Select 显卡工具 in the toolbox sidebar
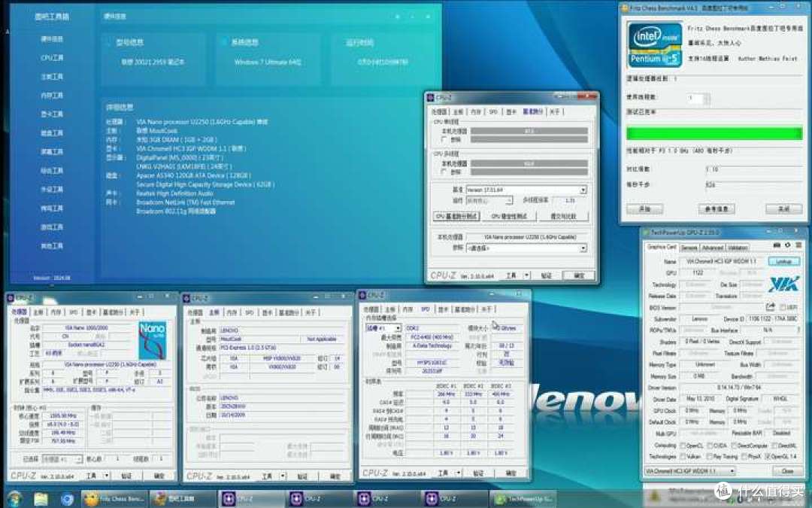The width and height of the screenshot is (812, 508). [x=52, y=114]
